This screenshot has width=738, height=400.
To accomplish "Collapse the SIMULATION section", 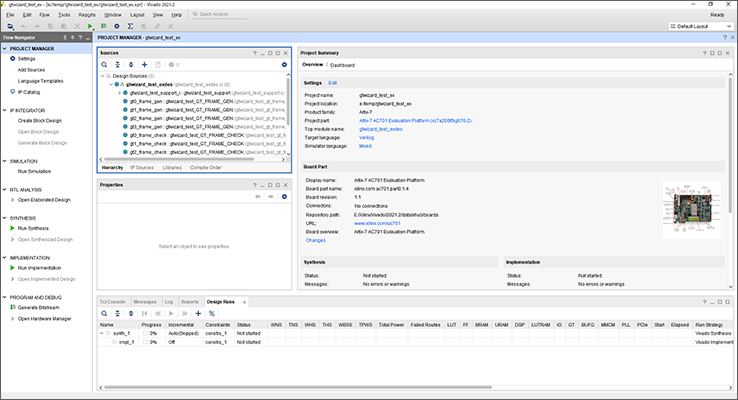I will 5,161.
